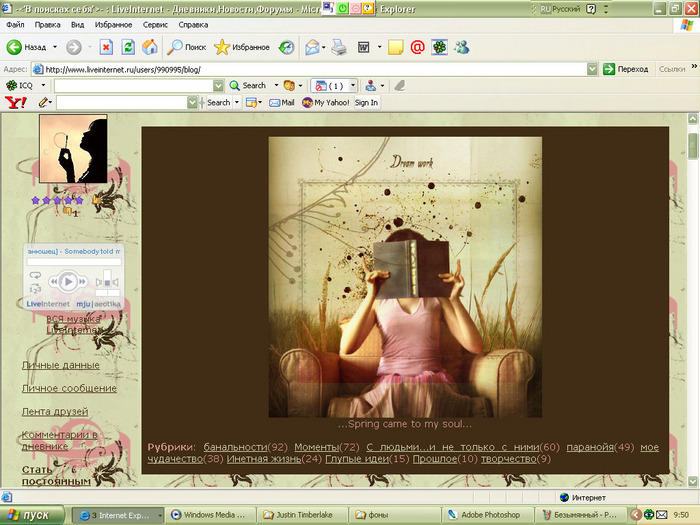Image resolution: width=700 pixels, height=525 pixels.
Task: Open the Сервис menu
Action: click(x=155, y=25)
